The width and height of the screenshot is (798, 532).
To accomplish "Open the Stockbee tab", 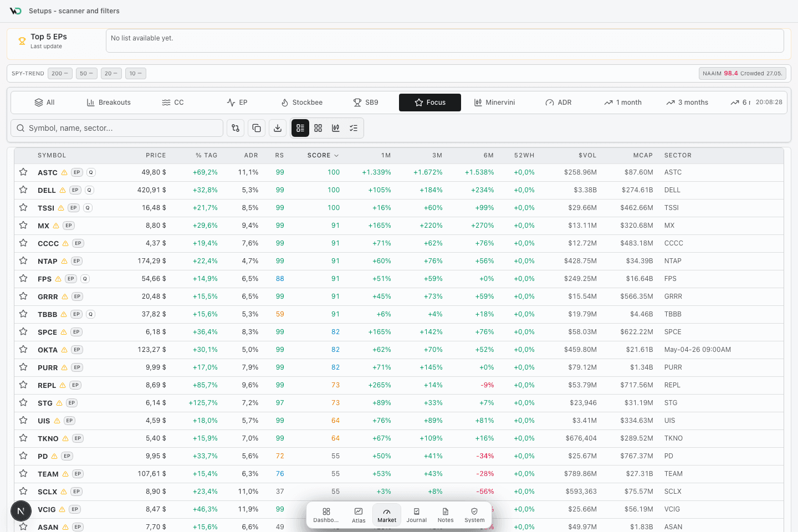I will click(x=301, y=103).
